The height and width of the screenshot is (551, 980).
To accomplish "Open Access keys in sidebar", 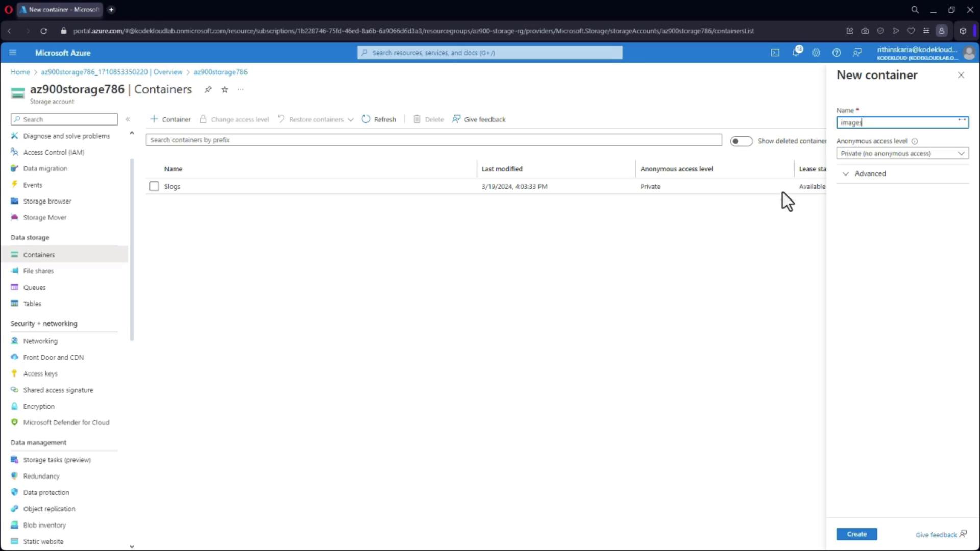I will tap(40, 373).
